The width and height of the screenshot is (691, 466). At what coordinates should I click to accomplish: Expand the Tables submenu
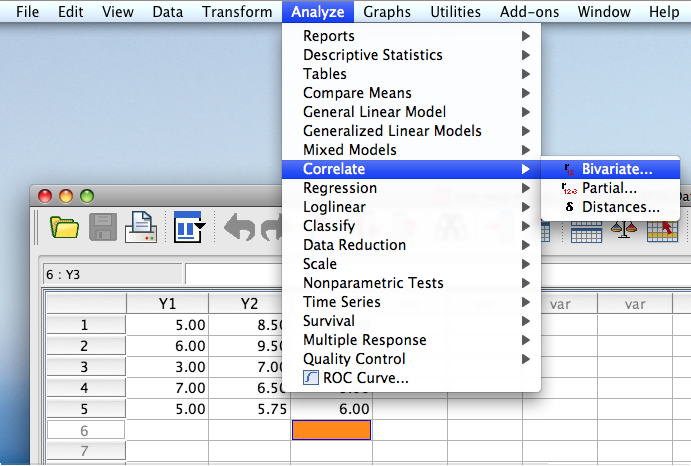[x=411, y=74]
